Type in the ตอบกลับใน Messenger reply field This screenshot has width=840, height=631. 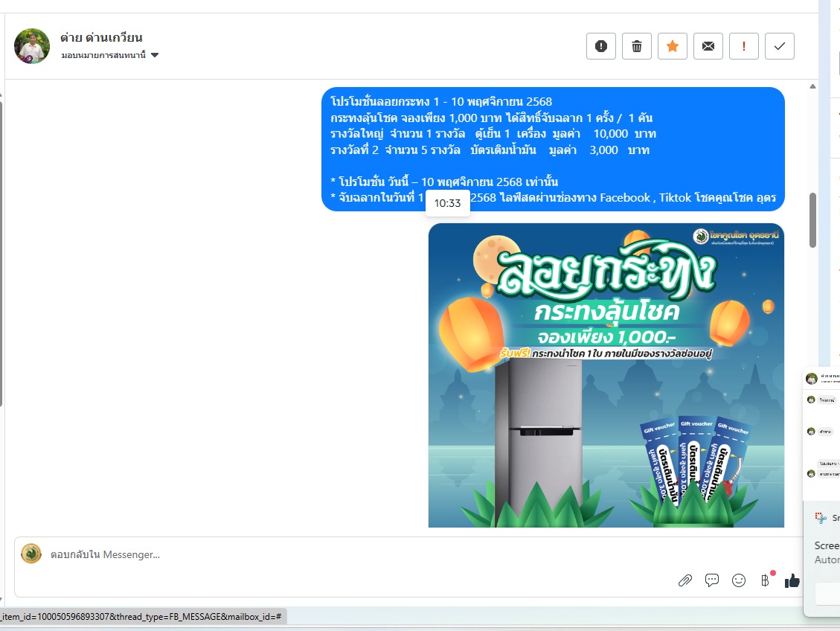click(357, 554)
